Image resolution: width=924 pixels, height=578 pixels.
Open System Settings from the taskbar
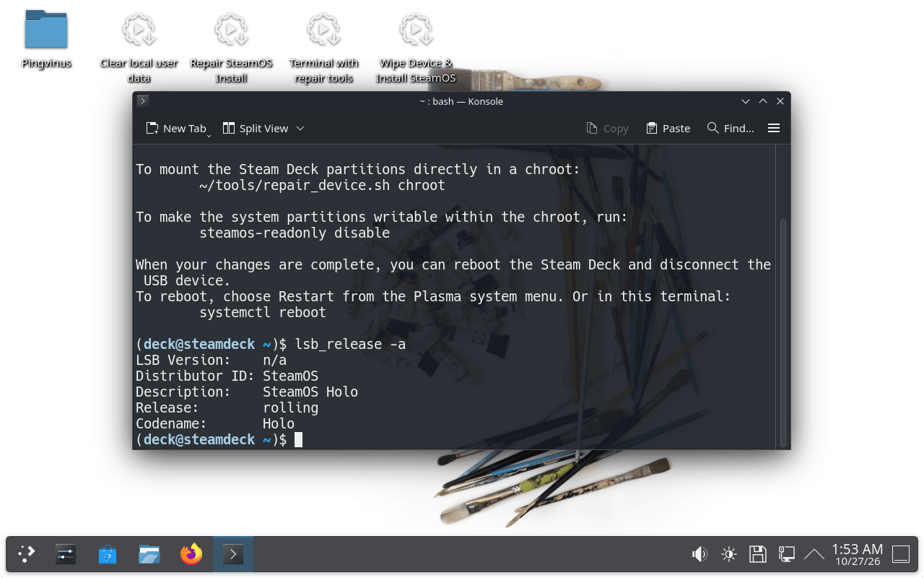click(66, 554)
